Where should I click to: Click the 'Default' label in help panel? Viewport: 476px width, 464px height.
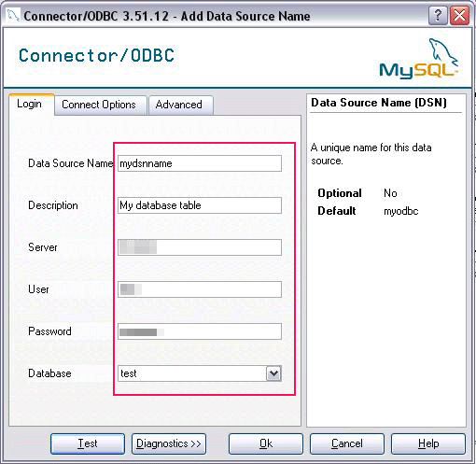point(337,211)
